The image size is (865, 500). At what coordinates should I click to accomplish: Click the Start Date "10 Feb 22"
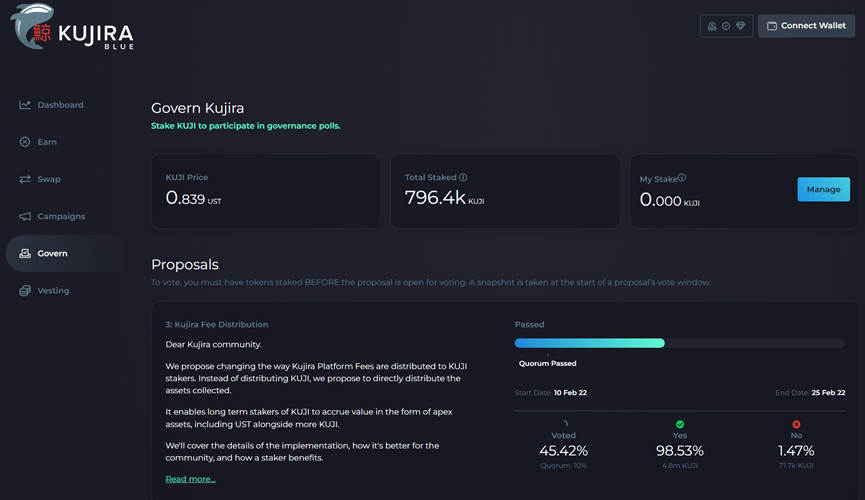click(570, 392)
